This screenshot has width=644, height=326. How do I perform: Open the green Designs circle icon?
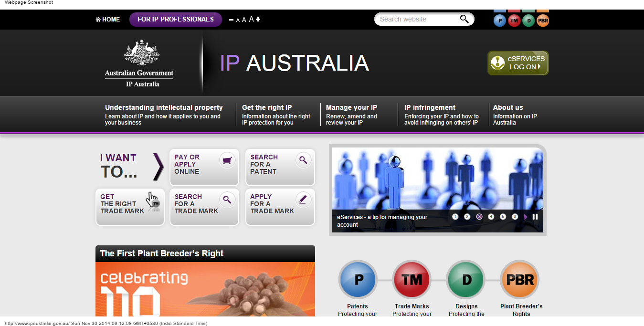(465, 280)
